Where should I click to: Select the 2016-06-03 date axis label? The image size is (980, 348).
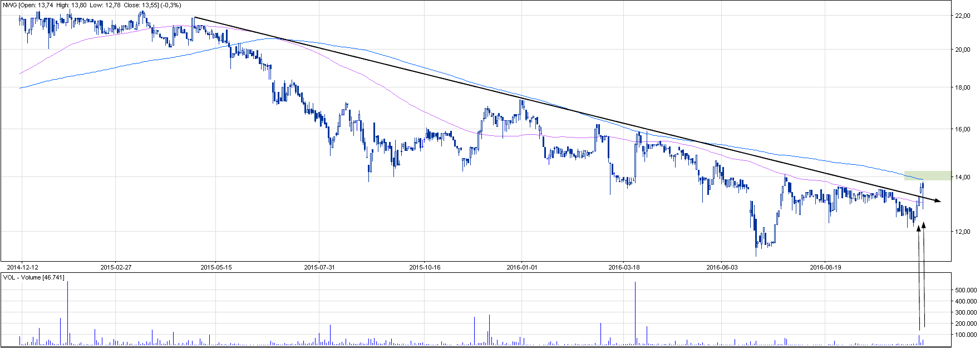coord(722,267)
